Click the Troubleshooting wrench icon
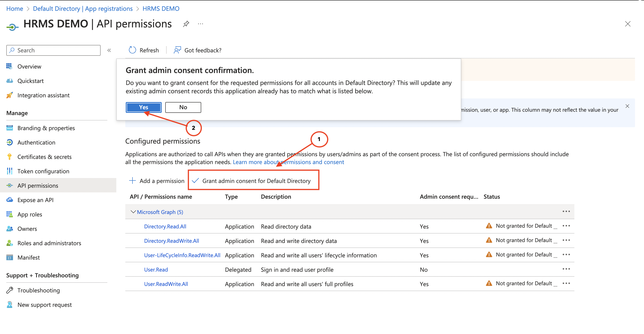Viewport: 644px width, 334px height. coord(9,290)
